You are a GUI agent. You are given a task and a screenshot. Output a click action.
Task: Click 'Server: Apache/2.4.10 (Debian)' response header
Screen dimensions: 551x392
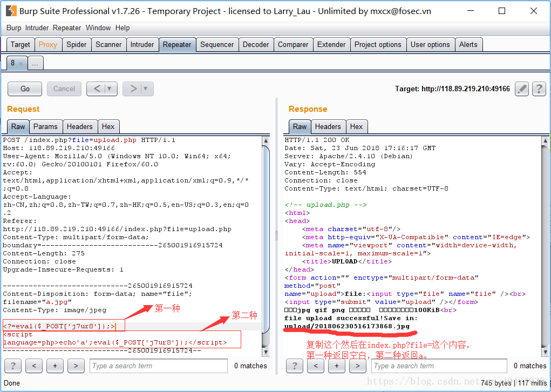(x=349, y=156)
